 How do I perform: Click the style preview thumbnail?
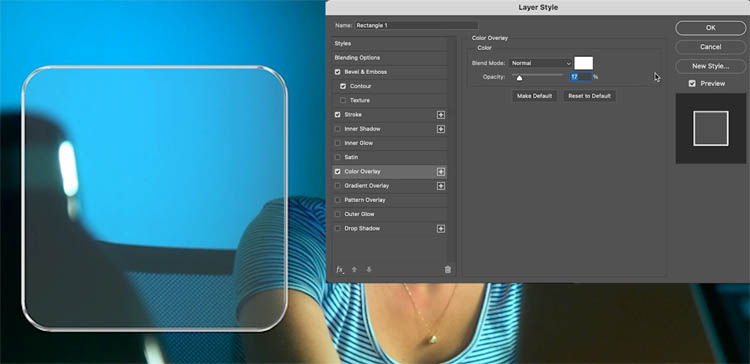pyautogui.click(x=711, y=128)
